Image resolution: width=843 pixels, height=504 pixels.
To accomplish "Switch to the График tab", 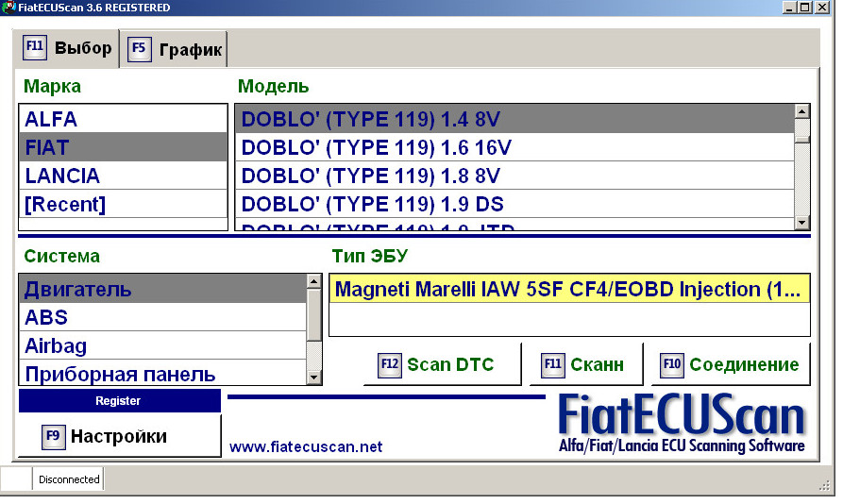I will pyautogui.click(x=174, y=49).
